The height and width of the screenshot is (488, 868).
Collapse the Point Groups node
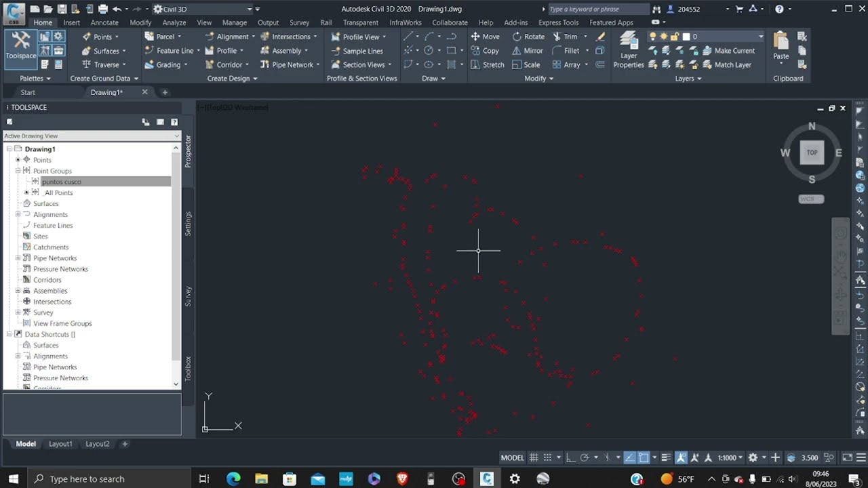(18, 171)
